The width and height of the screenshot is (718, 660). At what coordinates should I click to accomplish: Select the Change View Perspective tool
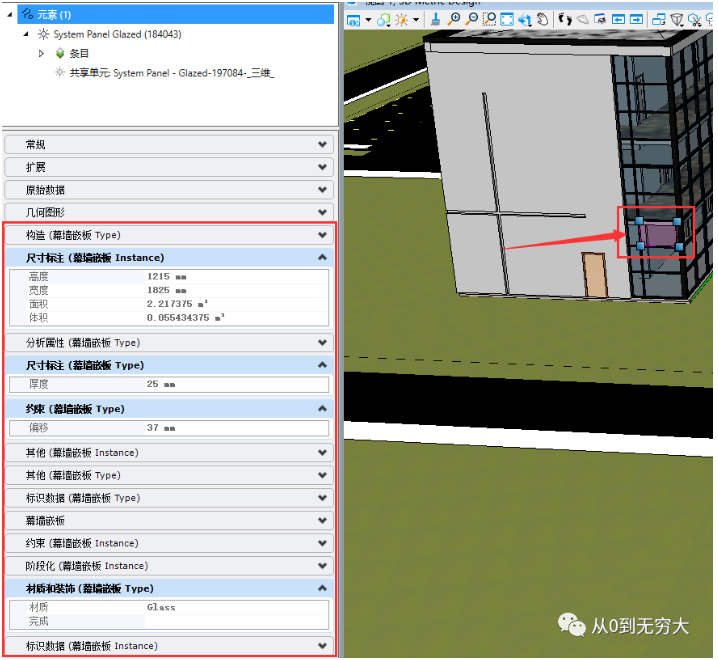point(677,19)
